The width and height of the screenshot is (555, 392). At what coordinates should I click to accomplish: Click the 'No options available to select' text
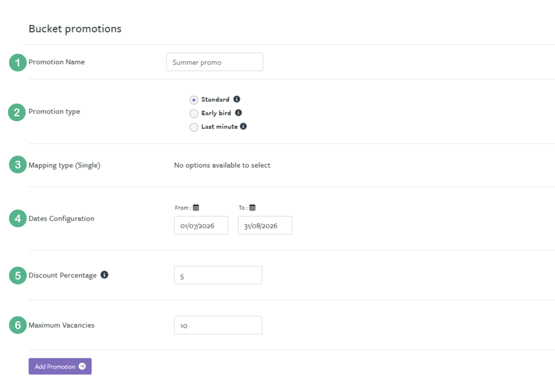click(x=222, y=165)
